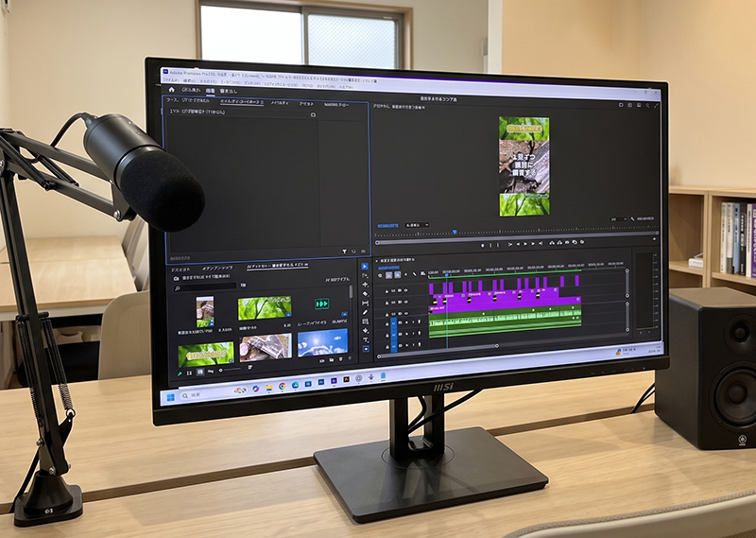Select the Ripple Edit tool
Viewport: 756px width, 538px height.
coord(365,285)
